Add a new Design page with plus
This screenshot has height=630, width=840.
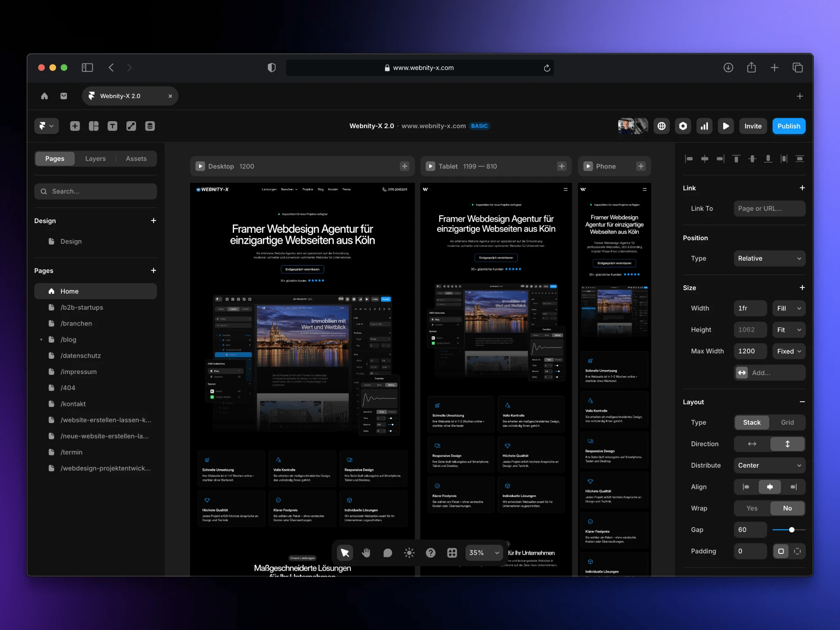tap(154, 220)
